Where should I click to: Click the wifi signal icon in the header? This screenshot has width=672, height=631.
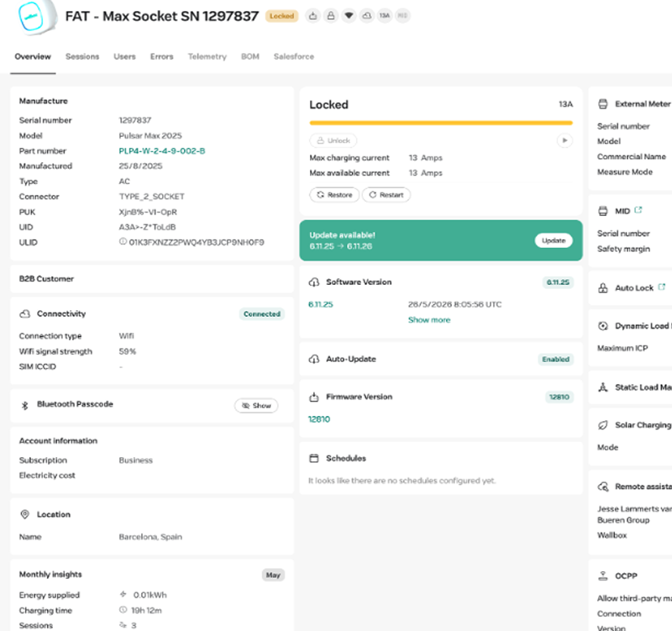coord(349,16)
